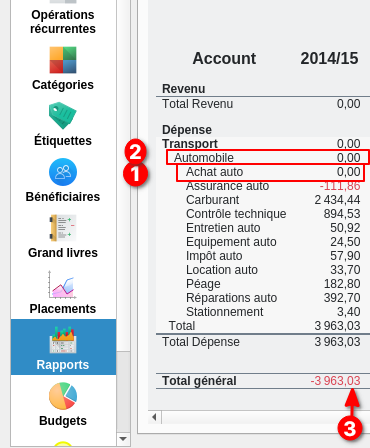Open the Grand livres ledger icon
The width and height of the screenshot is (370, 448).
pyautogui.click(x=63, y=228)
